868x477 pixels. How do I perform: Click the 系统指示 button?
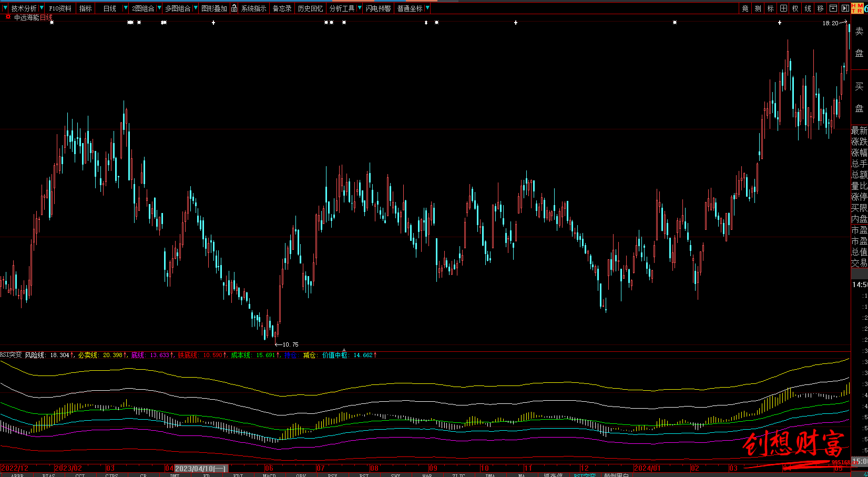click(x=253, y=8)
